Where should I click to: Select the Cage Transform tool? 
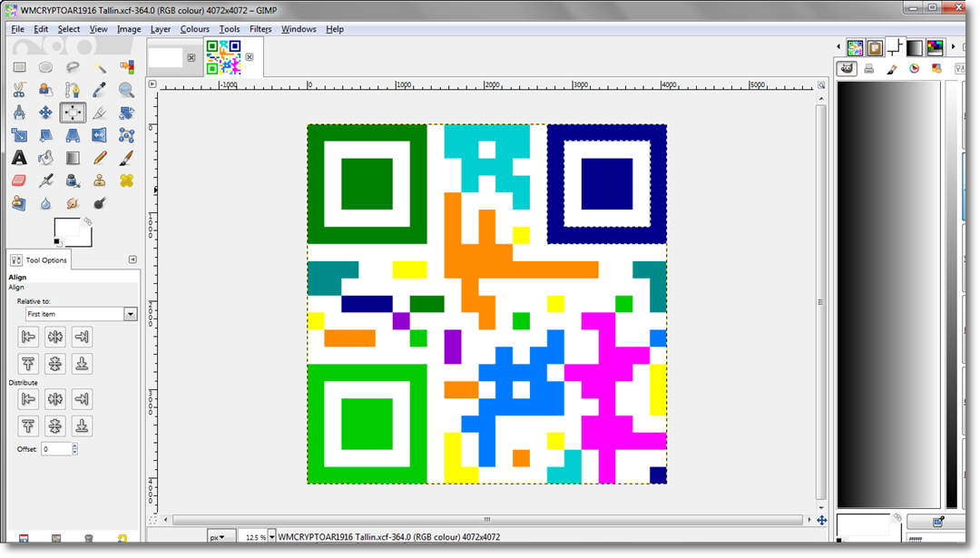[127, 135]
